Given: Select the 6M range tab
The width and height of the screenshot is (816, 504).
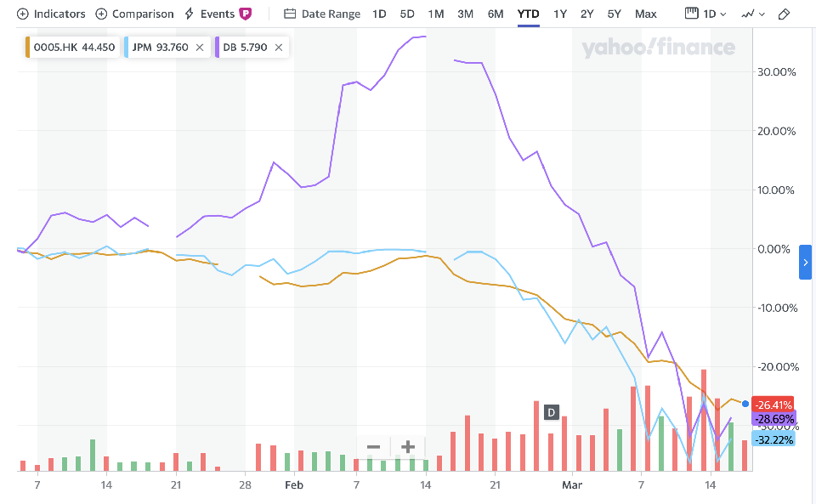Looking at the screenshot, I should pos(495,14).
